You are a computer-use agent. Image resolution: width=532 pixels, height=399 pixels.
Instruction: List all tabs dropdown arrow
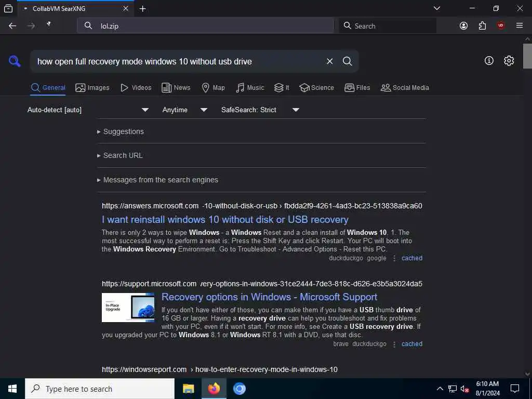437,8
